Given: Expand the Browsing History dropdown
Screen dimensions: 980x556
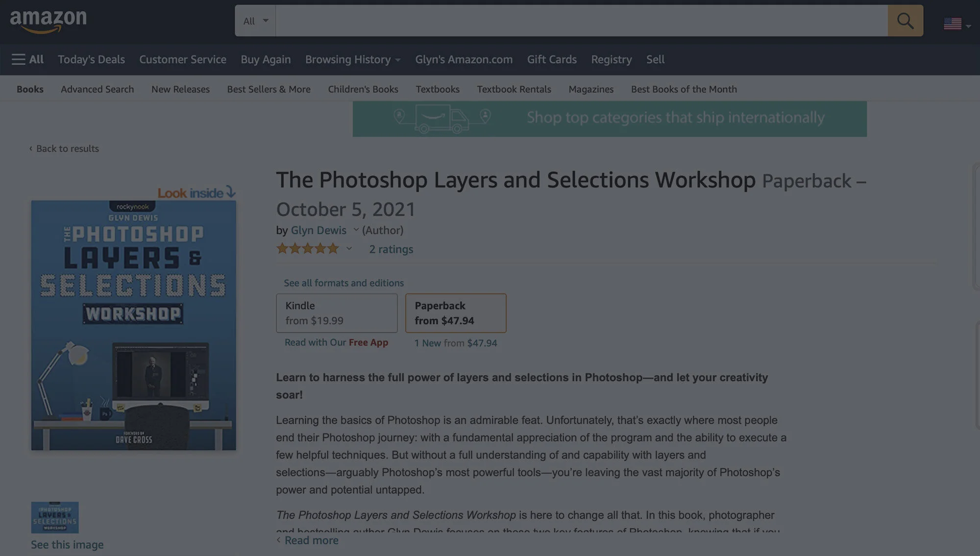Looking at the screenshot, I should click(353, 59).
